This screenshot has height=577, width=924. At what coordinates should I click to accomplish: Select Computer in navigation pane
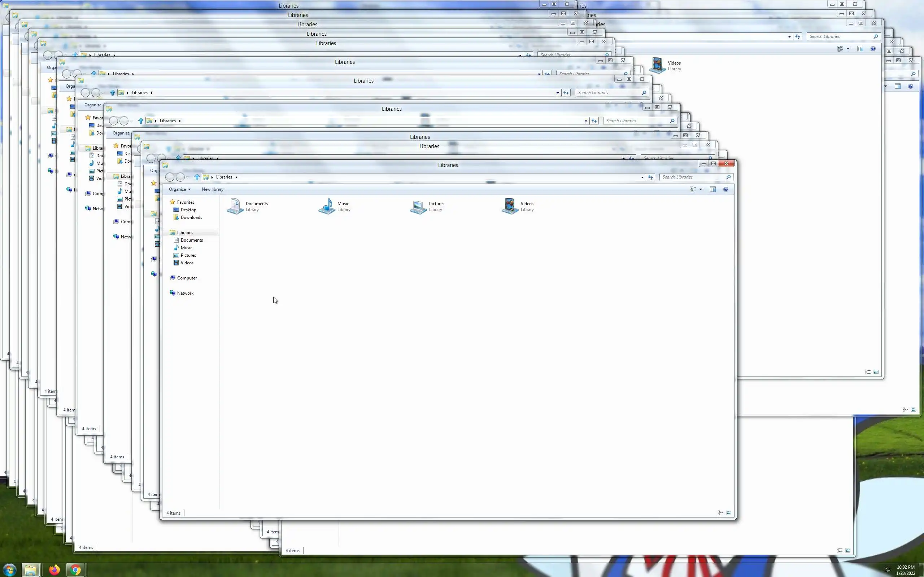187,278
